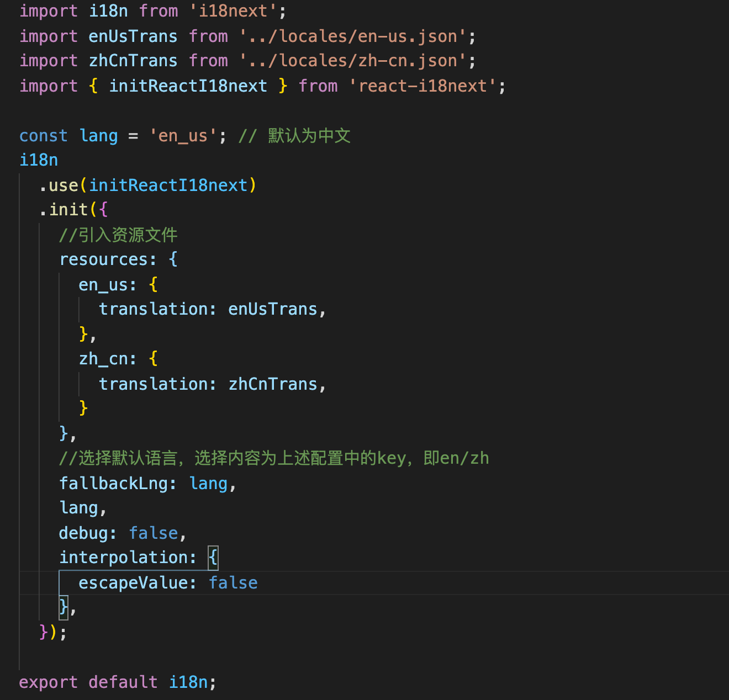
Task: Select the 'en_us' string literal on the lang line
Action: 182,135
